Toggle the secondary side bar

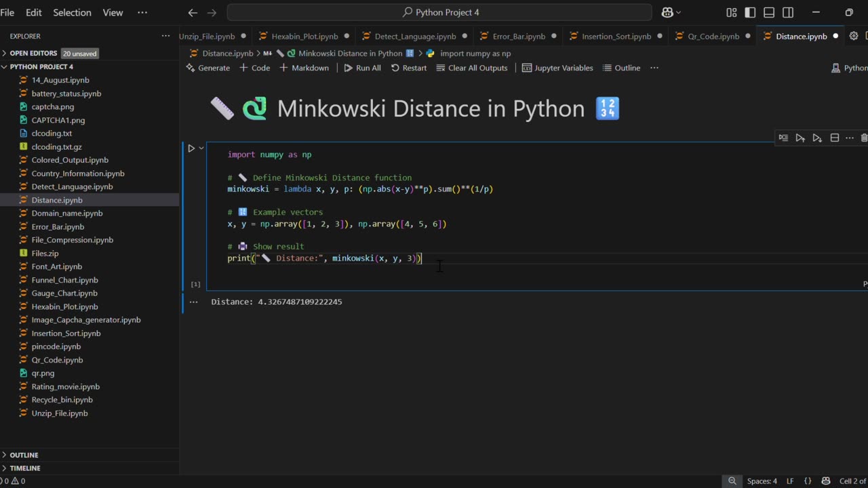click(x=788, y=12)
